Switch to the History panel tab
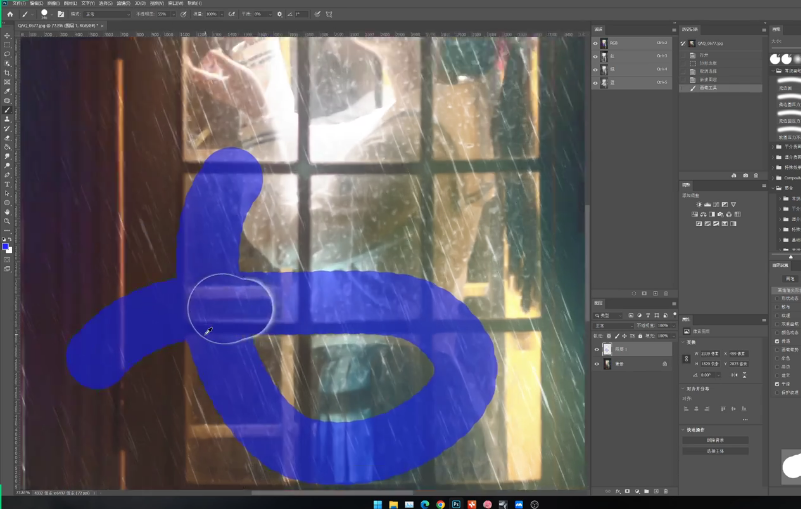 click(690, 29)
